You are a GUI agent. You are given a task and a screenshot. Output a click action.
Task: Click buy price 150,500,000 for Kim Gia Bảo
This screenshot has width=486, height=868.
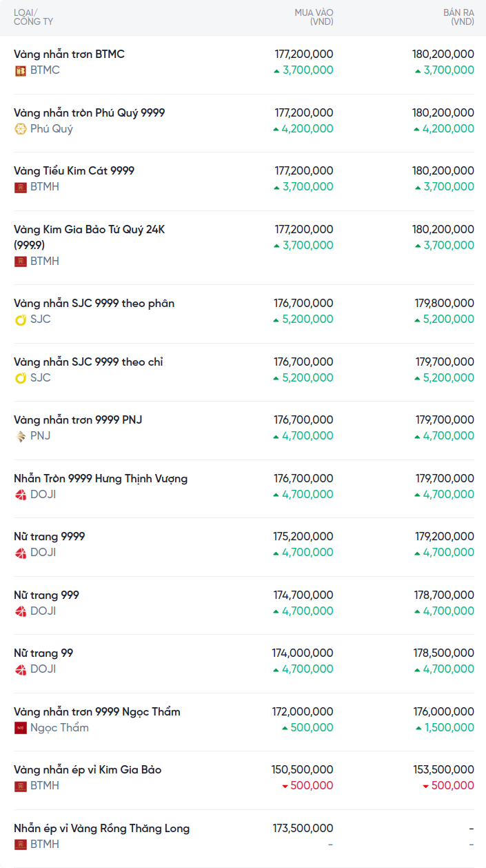pyautogui.click(x=302, y=770)
